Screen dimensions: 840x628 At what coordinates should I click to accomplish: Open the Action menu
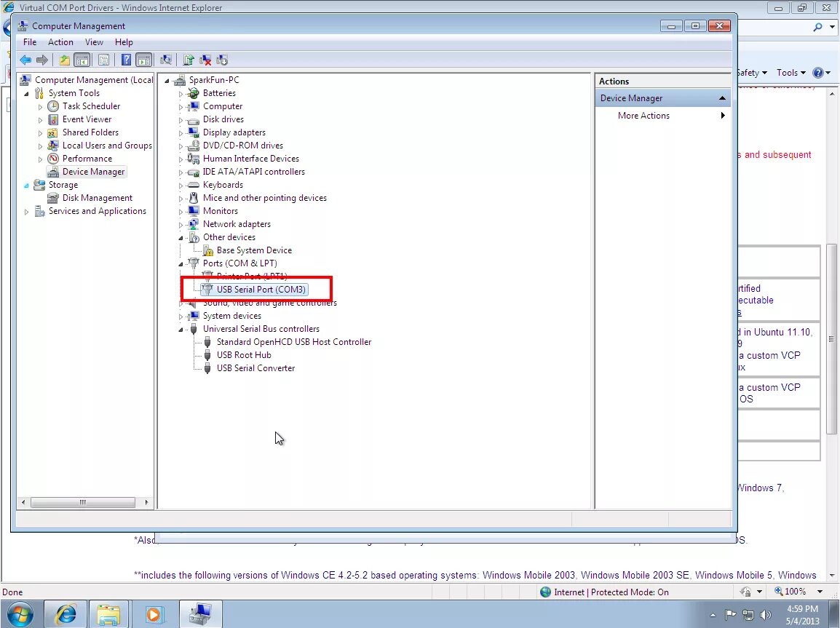[60, 42]
